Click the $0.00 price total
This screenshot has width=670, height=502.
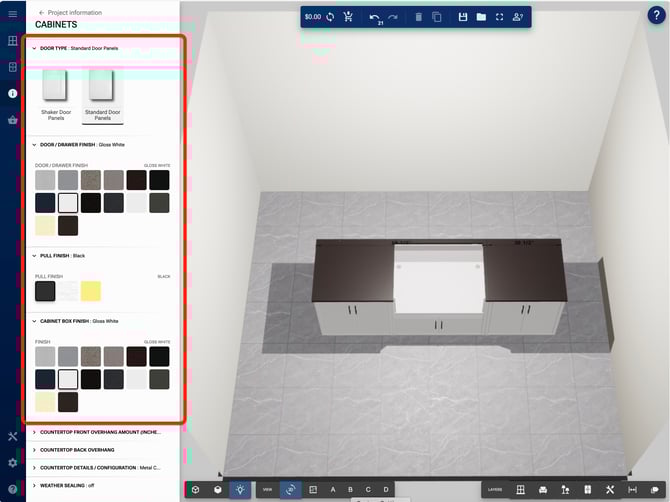pos(313,17)
